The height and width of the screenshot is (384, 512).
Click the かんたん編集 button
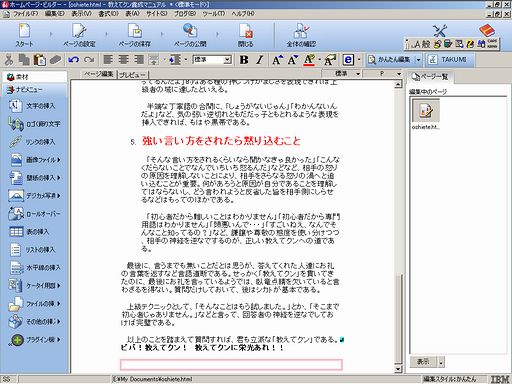(x=390, y=60)
